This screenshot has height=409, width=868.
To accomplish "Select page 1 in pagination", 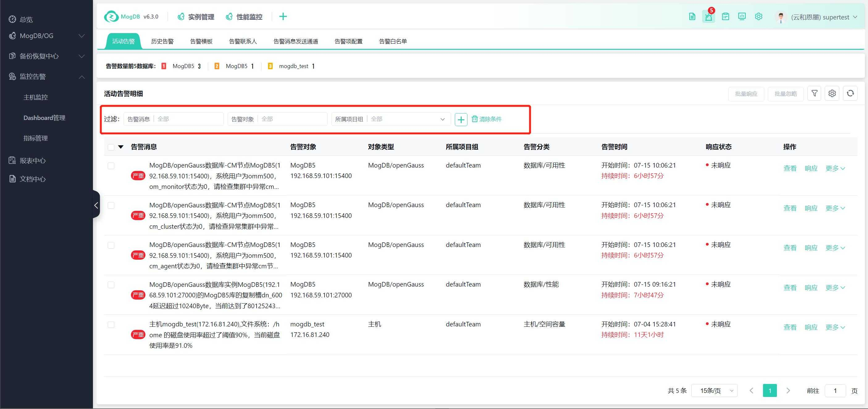I will 770,390.
